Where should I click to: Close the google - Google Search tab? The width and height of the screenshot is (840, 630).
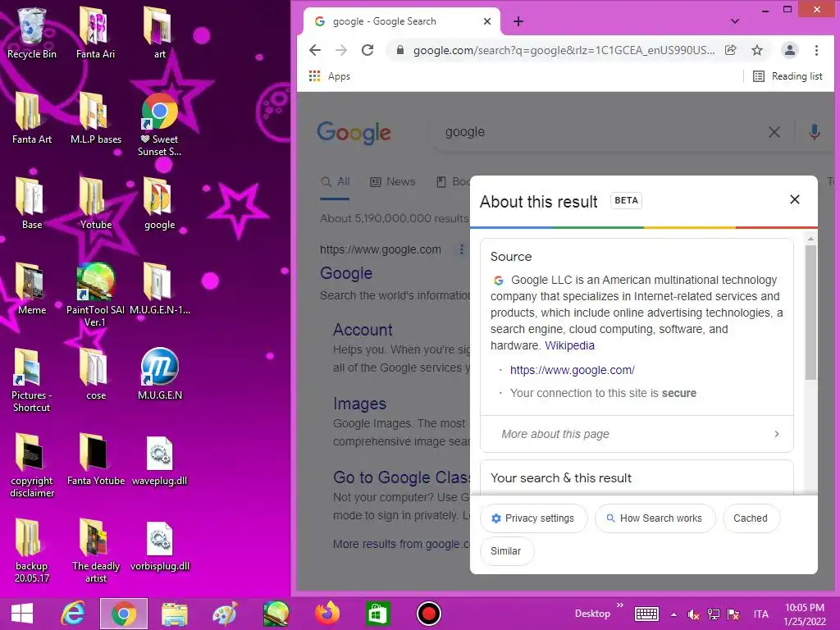[x=487, y=21]
